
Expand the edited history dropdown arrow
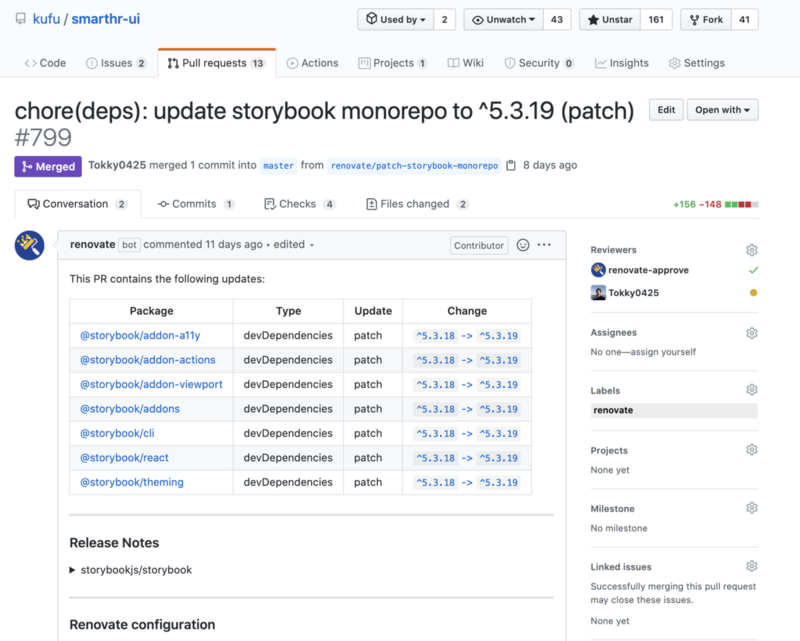[312, 245]
